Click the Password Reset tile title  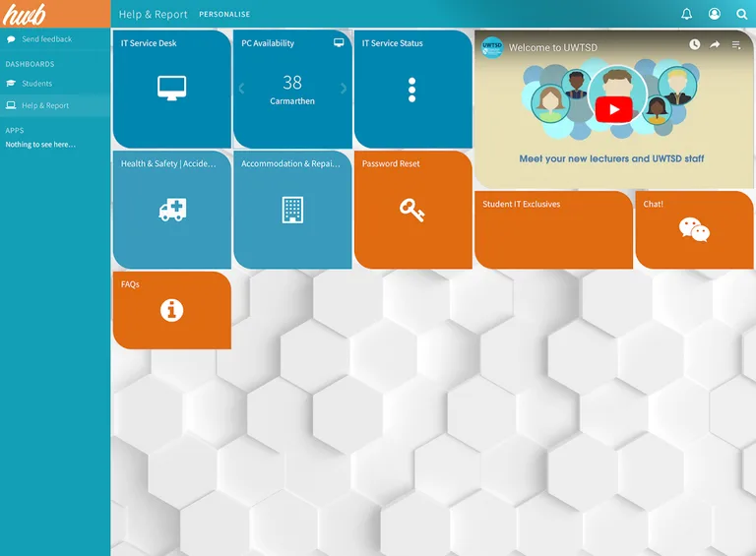coord(391,163)
